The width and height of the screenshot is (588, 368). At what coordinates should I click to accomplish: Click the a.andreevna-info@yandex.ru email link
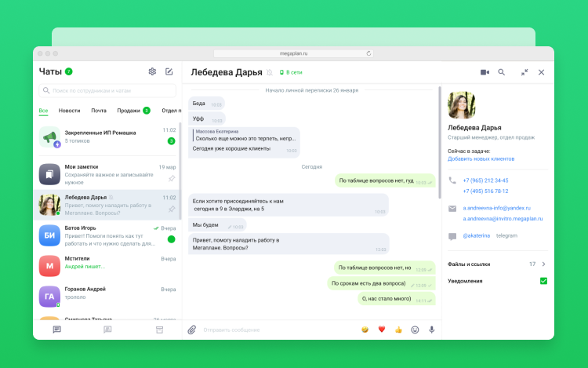pos(496,208)
